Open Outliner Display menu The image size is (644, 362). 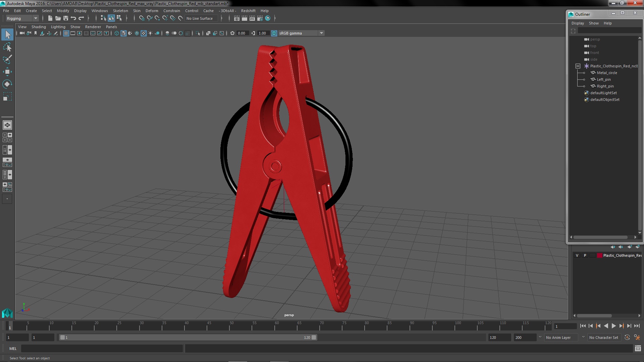[x=578, y=23]
